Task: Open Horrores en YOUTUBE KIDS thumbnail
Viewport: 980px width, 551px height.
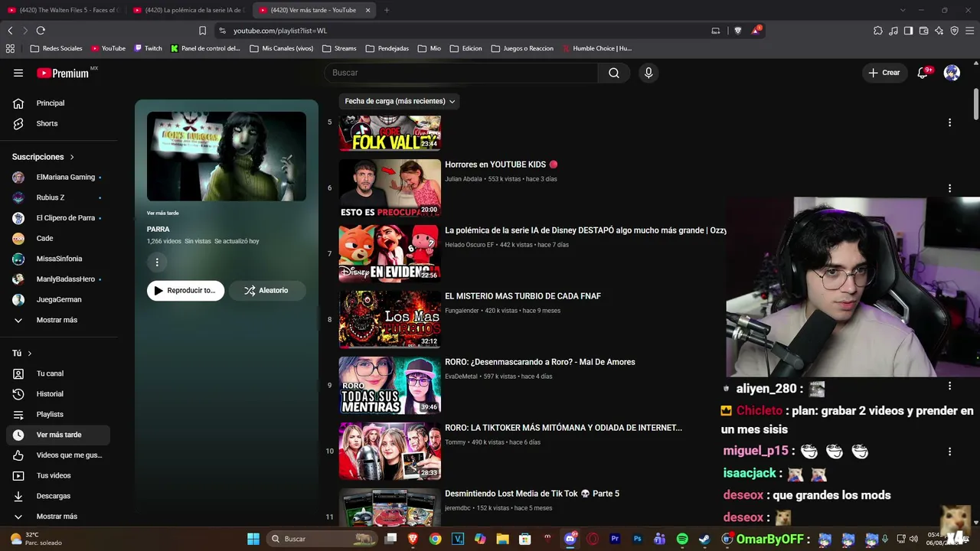Action: (390, 188)
